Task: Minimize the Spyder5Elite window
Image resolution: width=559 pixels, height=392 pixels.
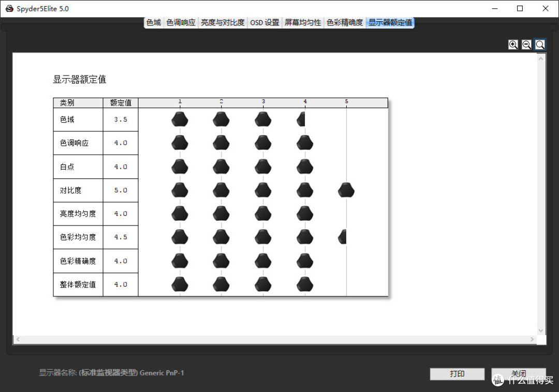Action: pyautogui.click(x=494, y=9)
